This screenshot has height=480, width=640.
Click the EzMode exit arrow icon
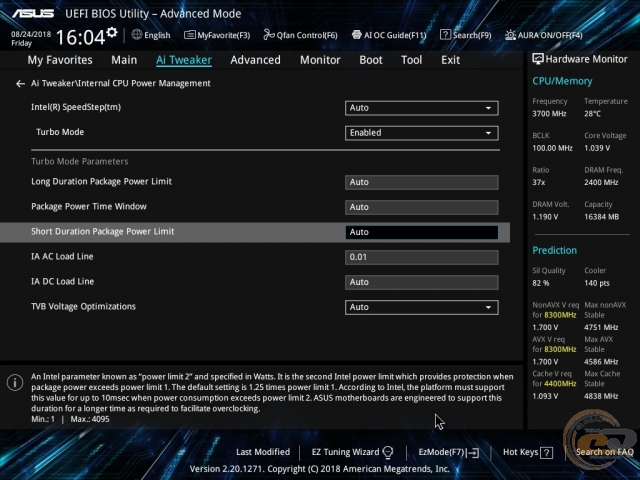point(473,453)
